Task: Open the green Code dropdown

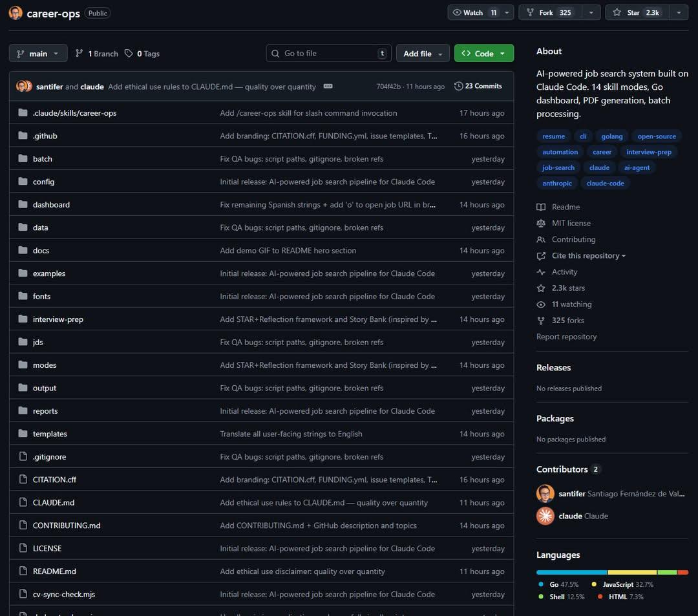Action: pyautogui.click(x=484, y=54)
